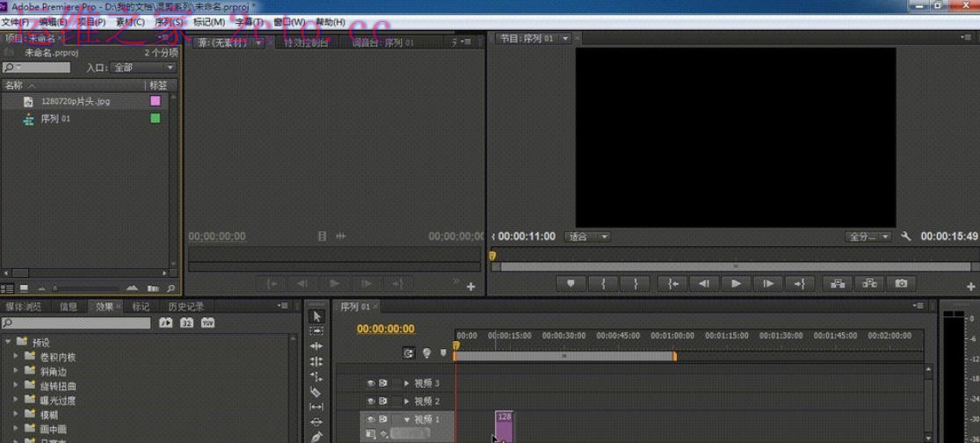Click the purple clip on 视频 1 track
The image size is (980, 443).
coord(504,426)
